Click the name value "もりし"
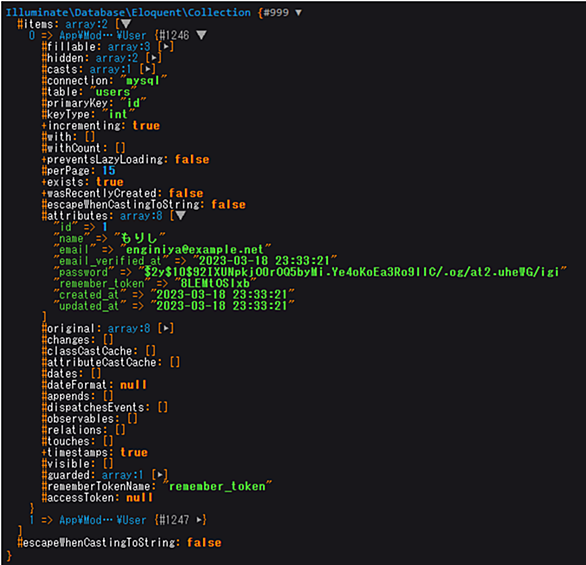This screenshot has width=586, height=565. pyautogui.click(x=140, y=238)
